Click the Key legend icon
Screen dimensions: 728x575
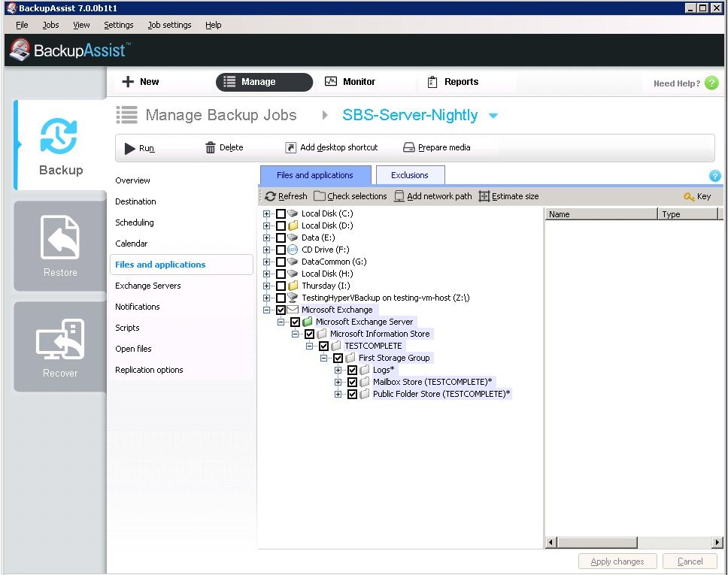(689, 197)
